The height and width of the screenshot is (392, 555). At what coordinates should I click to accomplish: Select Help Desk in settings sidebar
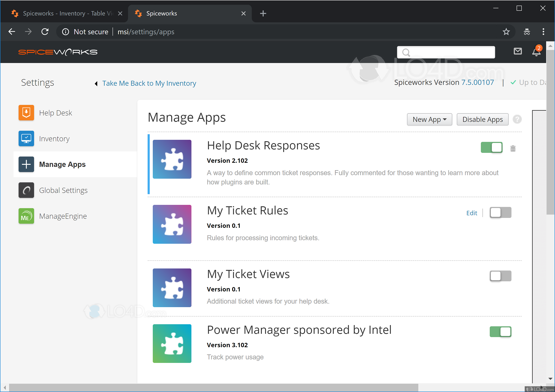coord(55,113)
